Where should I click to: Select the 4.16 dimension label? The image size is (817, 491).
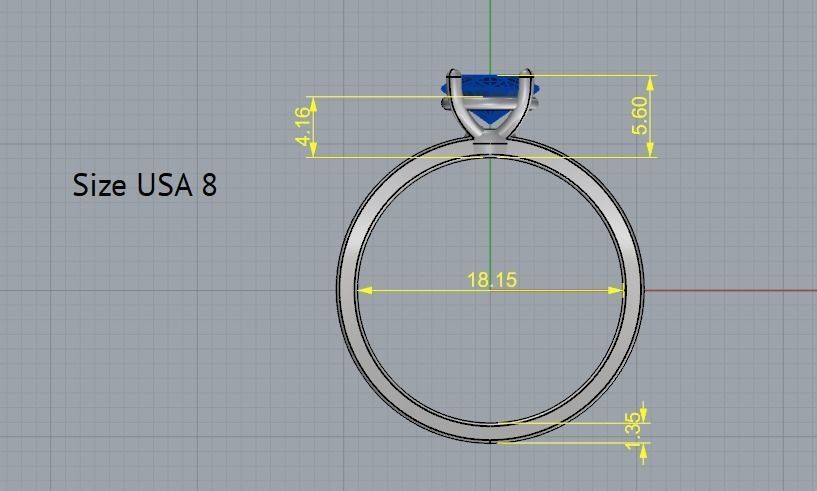tap(303, 126)
